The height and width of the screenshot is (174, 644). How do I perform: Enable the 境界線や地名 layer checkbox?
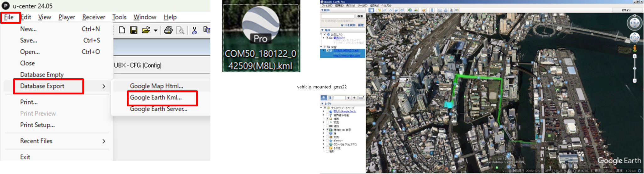click(327, 115)
